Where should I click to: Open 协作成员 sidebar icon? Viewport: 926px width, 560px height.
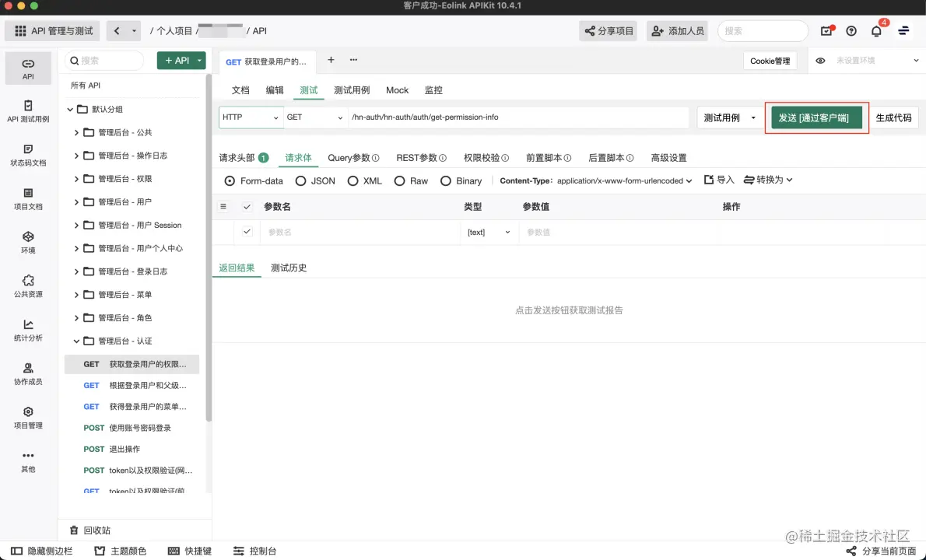pos(28,374)
